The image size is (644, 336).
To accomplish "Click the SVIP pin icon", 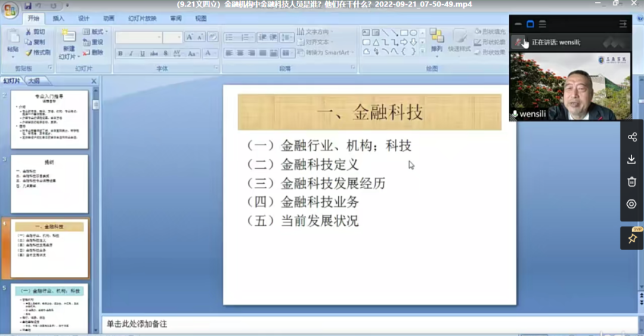I will [632, 238].
